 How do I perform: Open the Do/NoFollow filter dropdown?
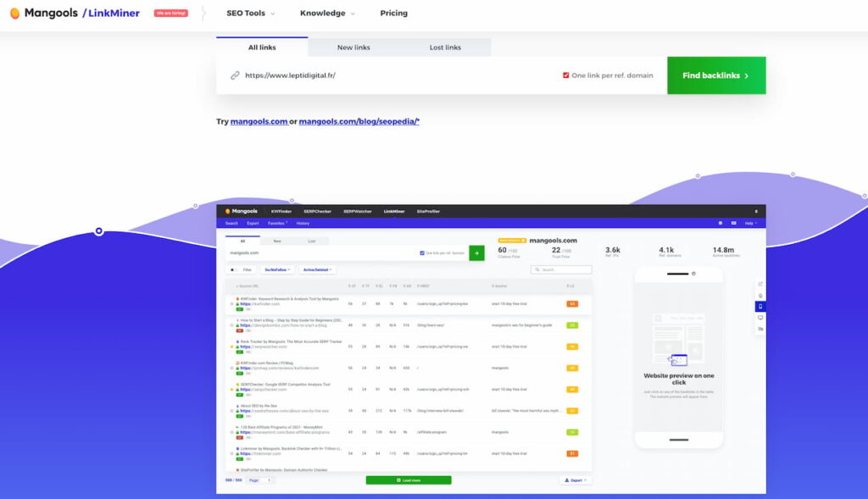click(278, 270)
